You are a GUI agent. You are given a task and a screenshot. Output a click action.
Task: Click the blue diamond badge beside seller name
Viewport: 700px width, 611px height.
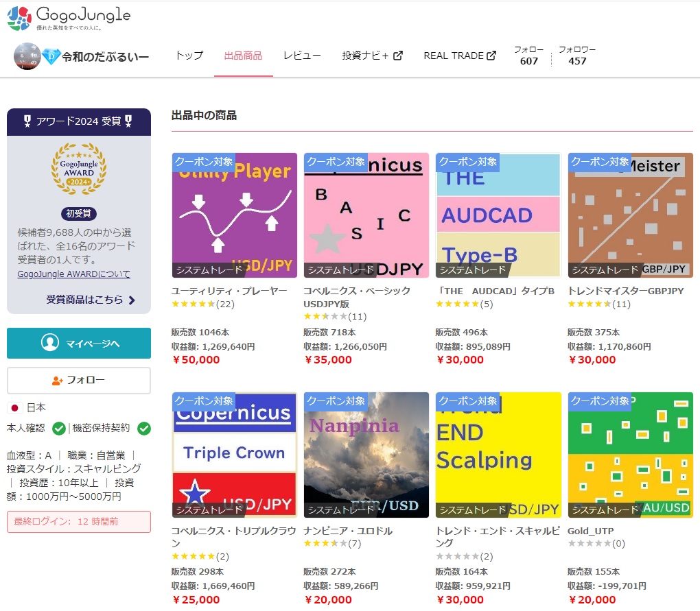coord(51,57)
